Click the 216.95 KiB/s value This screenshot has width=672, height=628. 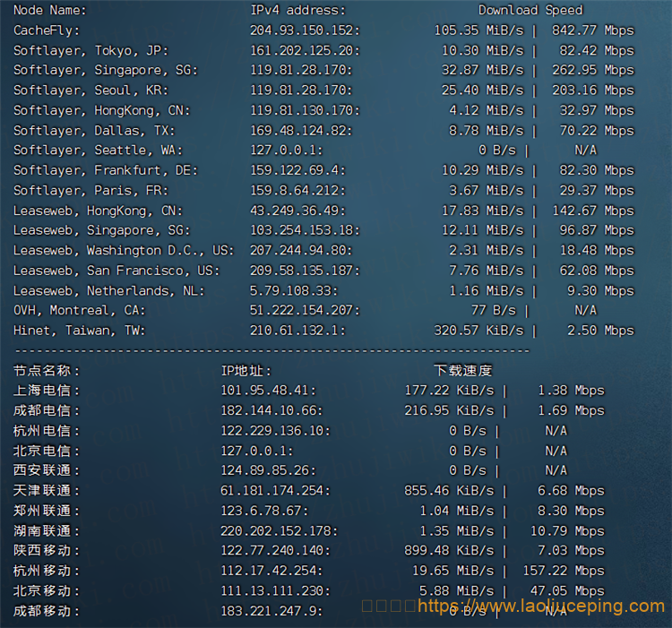click(449, 411)
